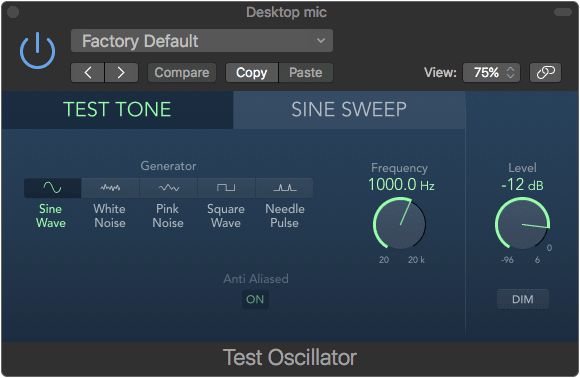580x378 pixels.
Task: Click the pill button at title bar right
Action: [563, 12]
